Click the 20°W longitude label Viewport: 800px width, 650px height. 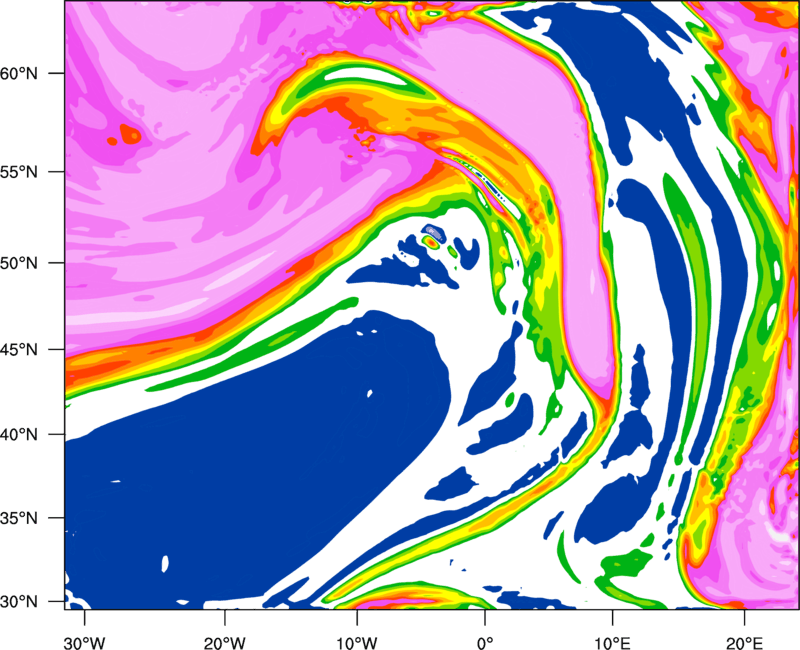(x=224, y=642)
